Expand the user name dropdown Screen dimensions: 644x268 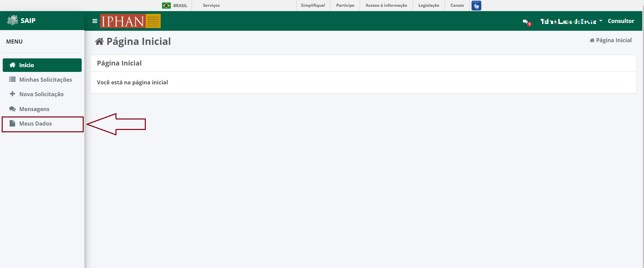click(x=571, y=21)
